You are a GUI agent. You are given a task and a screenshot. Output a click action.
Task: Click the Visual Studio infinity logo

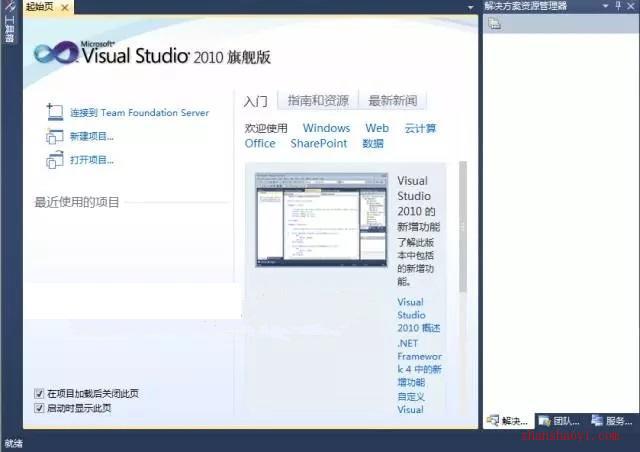[x=56, y=53]
